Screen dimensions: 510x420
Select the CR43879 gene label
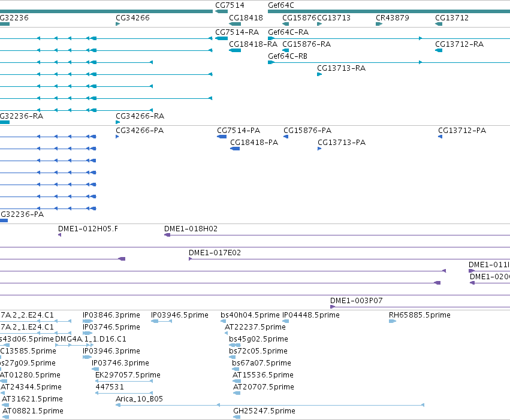coord(393,17)
